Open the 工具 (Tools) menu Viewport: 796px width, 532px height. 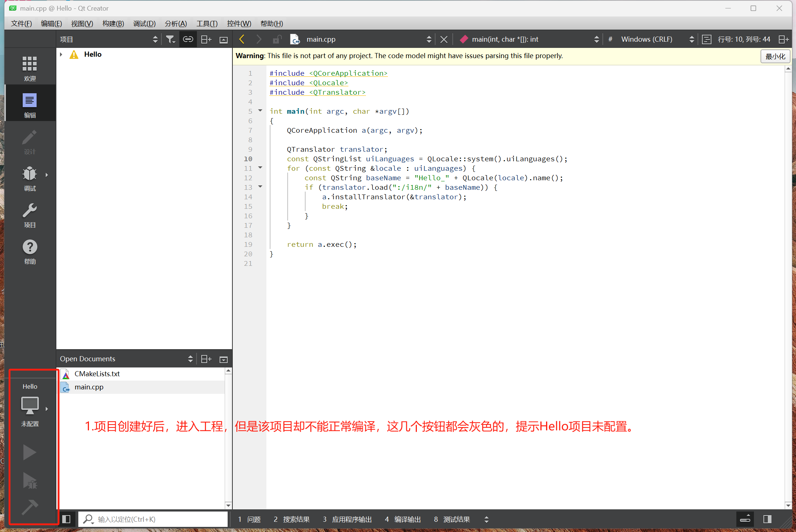207,23
